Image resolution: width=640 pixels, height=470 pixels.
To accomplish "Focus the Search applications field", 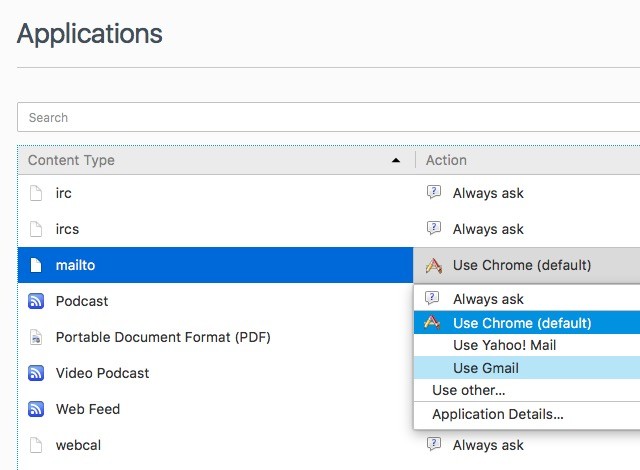I will (x=329, y=118).
